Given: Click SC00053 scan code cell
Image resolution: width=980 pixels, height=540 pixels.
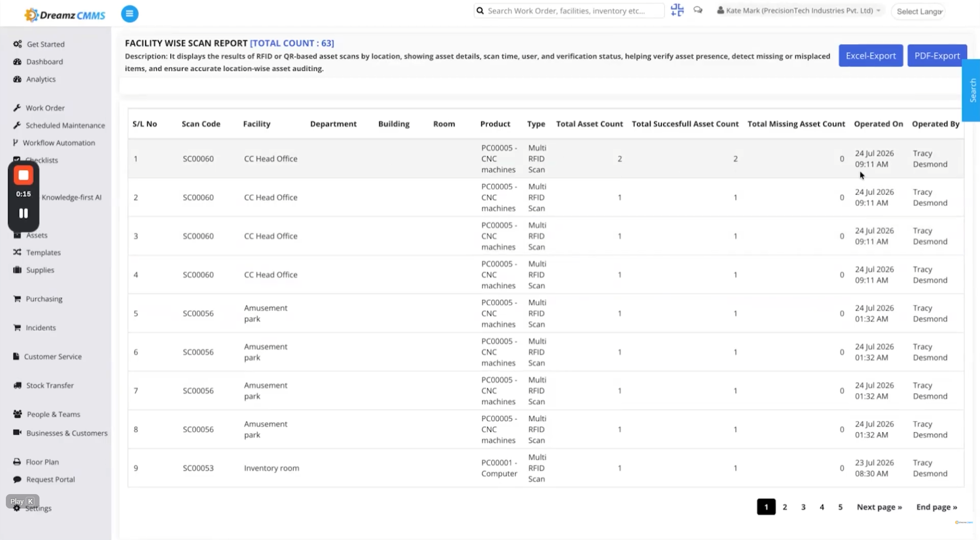Looking at the screenshot, I should (198, 468).
